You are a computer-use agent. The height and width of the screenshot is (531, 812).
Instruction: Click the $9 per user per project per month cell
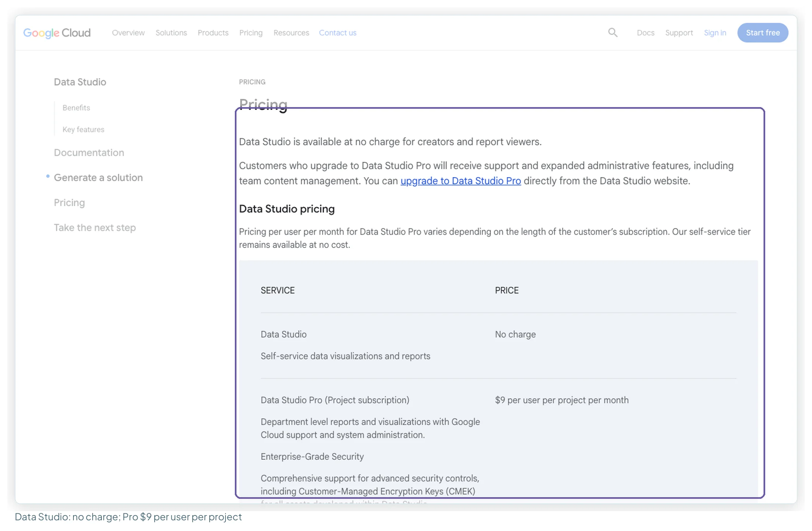pyautogui.click(x=562, y=400)
